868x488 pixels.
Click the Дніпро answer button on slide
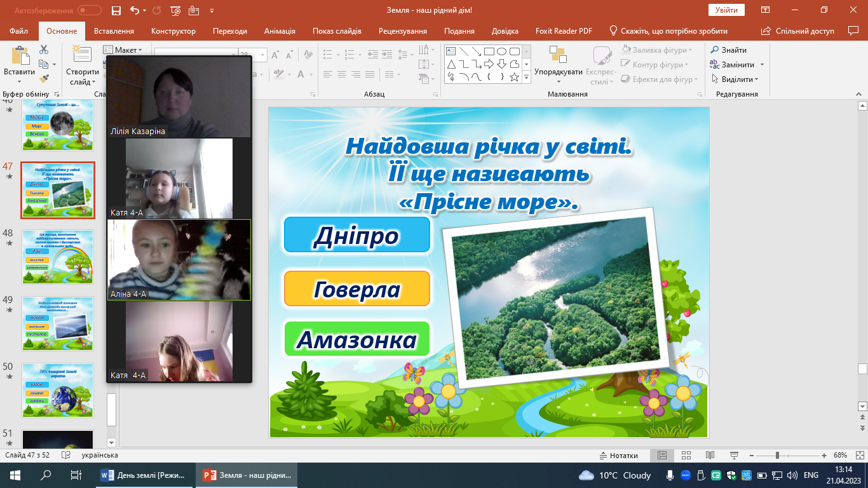pyautogui.click(x=357, y=235)
